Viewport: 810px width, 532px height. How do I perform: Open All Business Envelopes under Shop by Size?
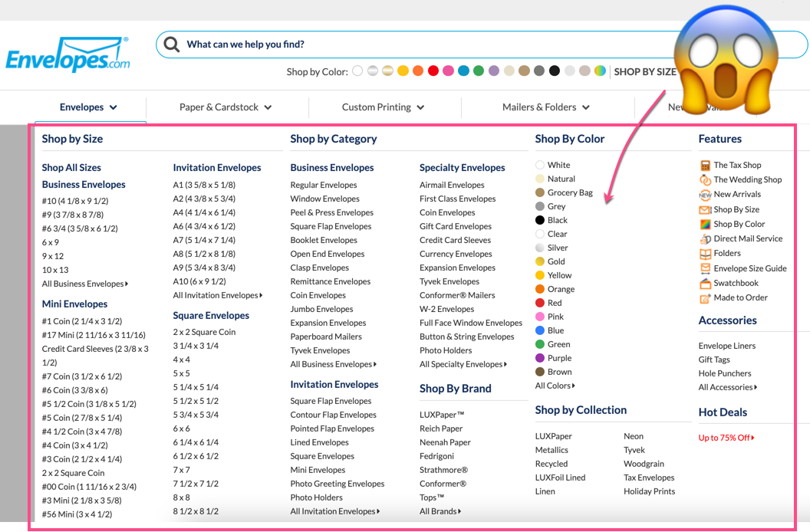coord(84,284)
